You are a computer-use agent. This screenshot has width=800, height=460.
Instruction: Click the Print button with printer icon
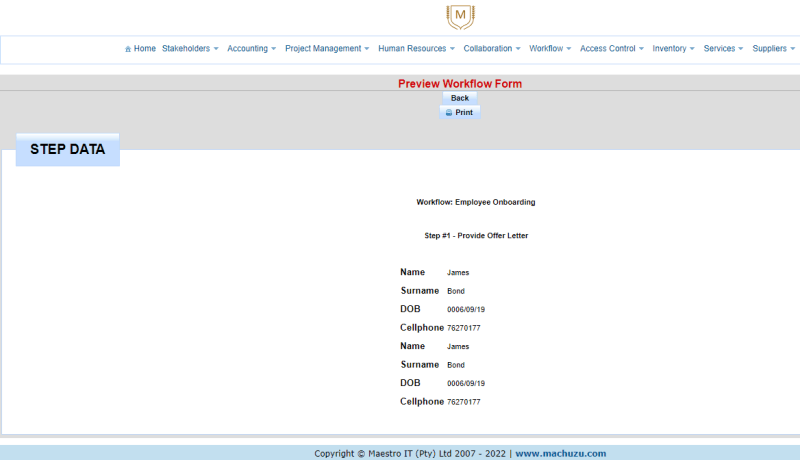[460, 113]
